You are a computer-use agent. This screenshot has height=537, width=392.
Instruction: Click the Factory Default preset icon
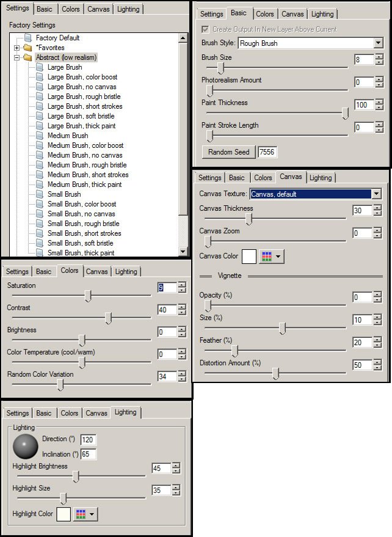pos(28,38)
